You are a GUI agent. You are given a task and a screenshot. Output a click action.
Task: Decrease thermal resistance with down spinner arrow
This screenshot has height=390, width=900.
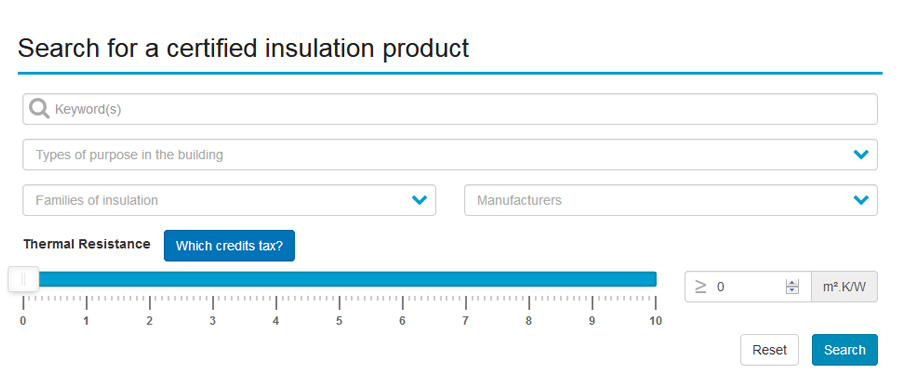[793, 291]
